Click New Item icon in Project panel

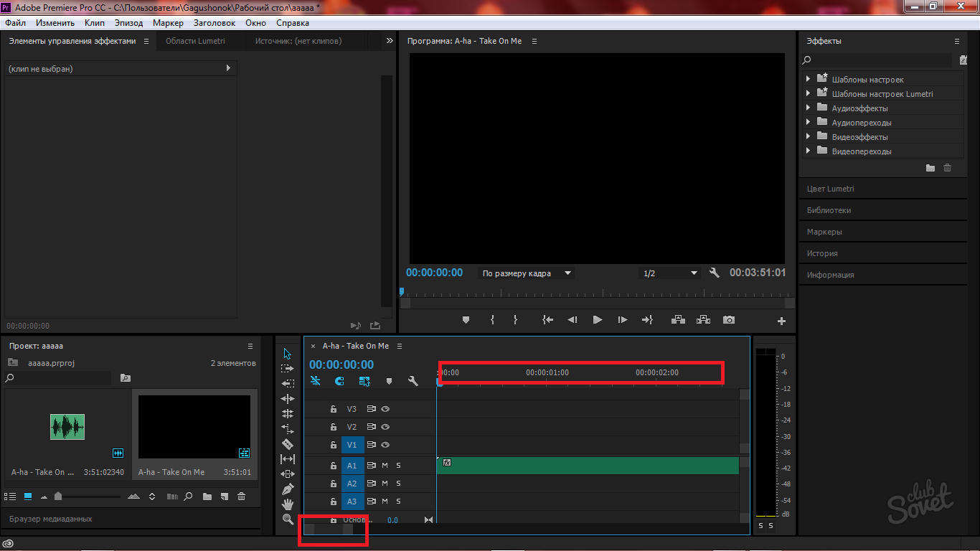224,496
